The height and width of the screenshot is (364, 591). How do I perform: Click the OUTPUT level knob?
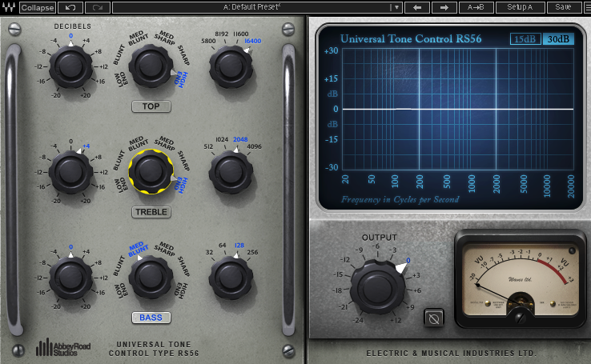[x=378, y=288]
